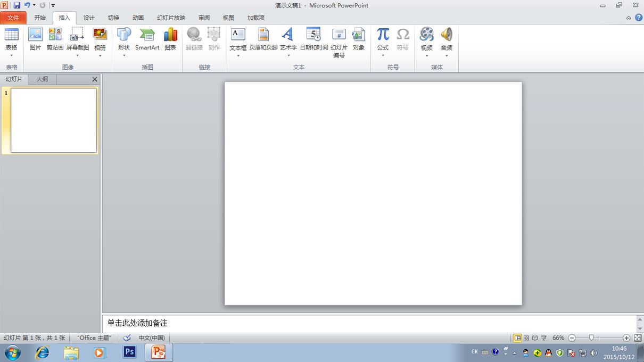The height and width of the screenshot is (362, 644).
Task: Click the zoom slider handle
Action: point(591,338)
